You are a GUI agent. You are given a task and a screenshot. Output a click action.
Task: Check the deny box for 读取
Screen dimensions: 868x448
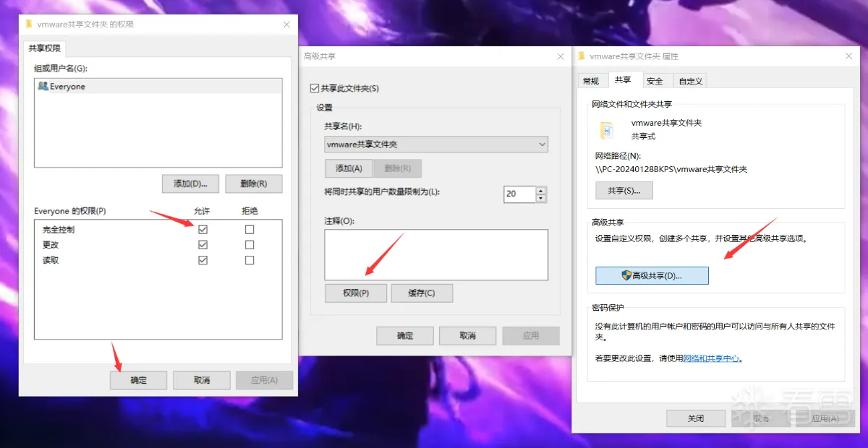250,260
